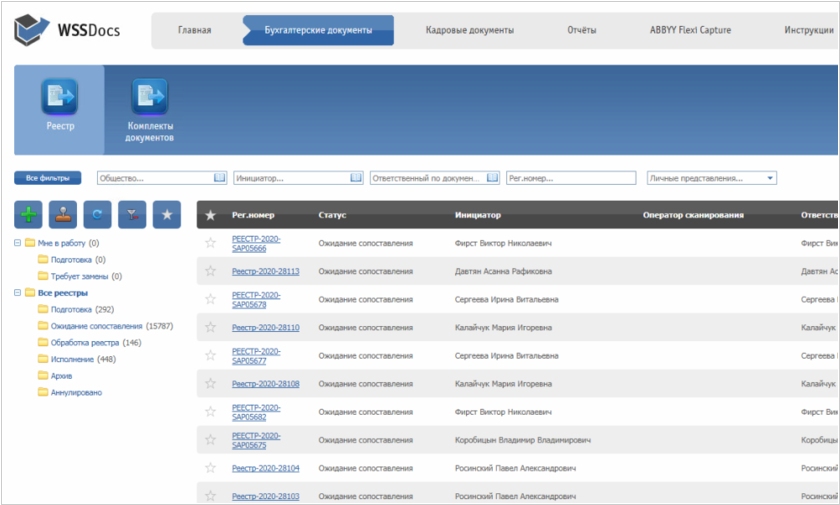Screen dimensions: 840x505
Task: Collapse the Мне в работу tree node
Action: (x=18, y=243)
